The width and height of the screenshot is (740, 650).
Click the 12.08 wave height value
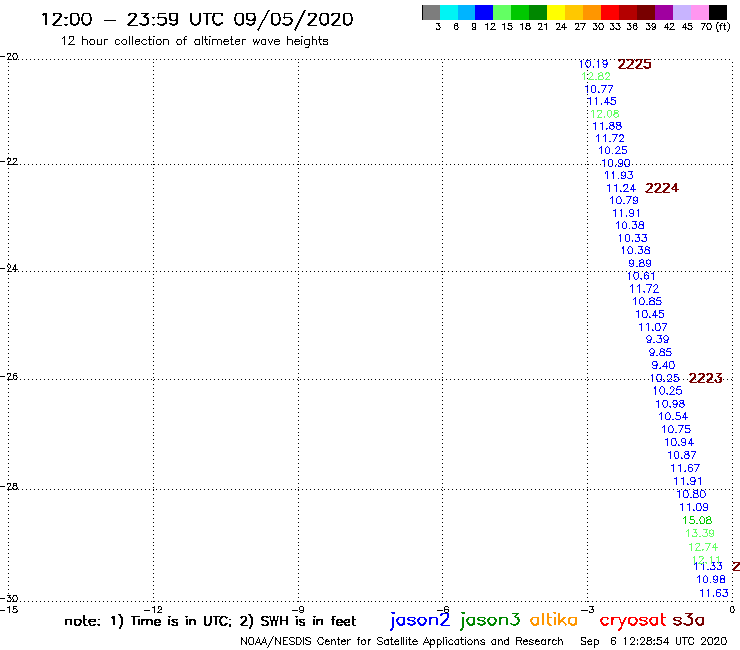[605, 114]
